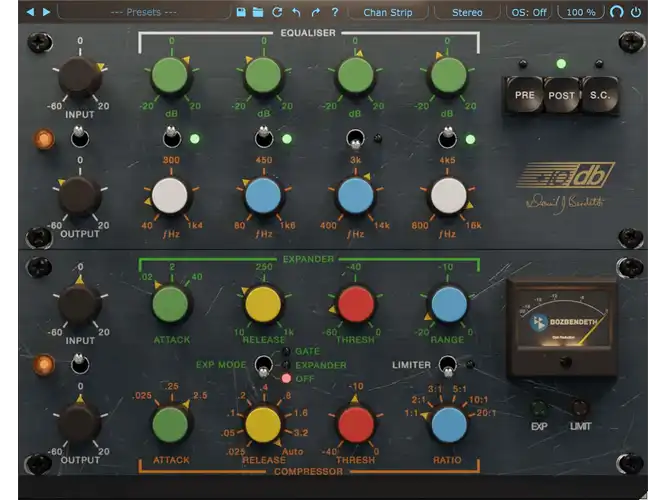This screenshot has height=500, width=667.
Task: Load the next preset with right arrow
Action: tap(46, 12)
